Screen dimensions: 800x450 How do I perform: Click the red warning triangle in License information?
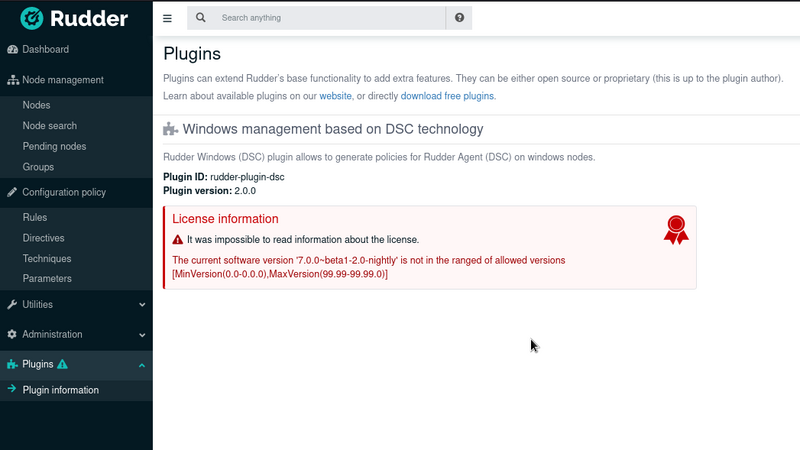tap(178, 239)
